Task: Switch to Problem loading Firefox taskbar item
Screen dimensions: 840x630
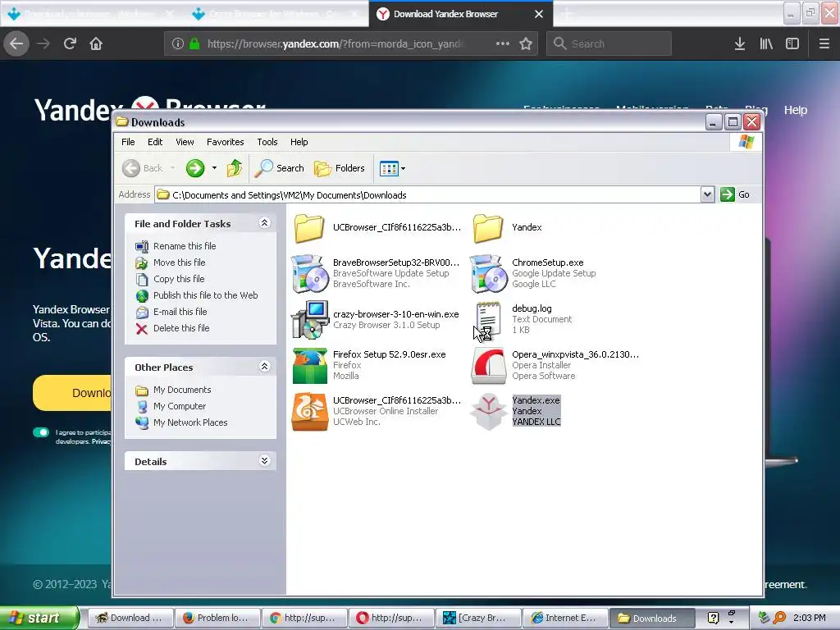Action: pyautogui.click(x=217, y=618)
